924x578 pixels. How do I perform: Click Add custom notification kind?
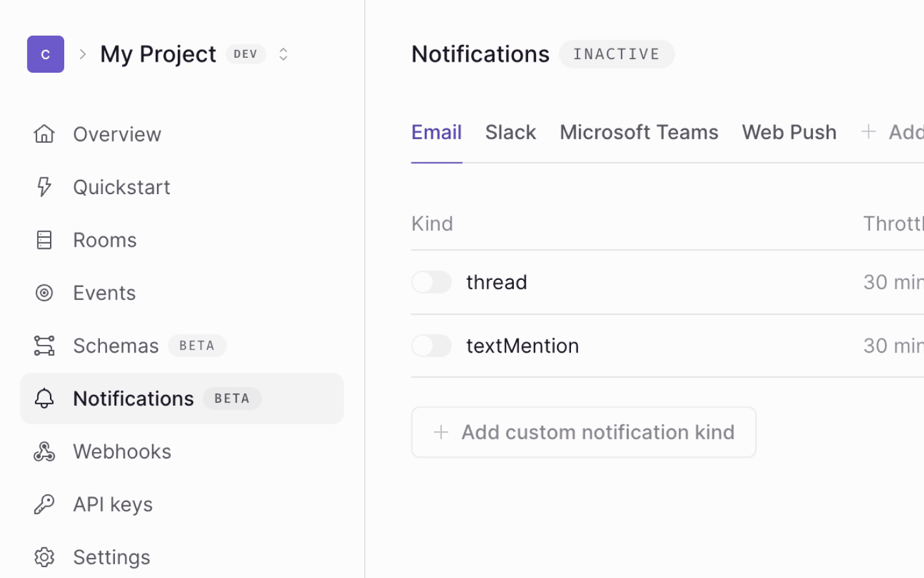click(583, 432)
